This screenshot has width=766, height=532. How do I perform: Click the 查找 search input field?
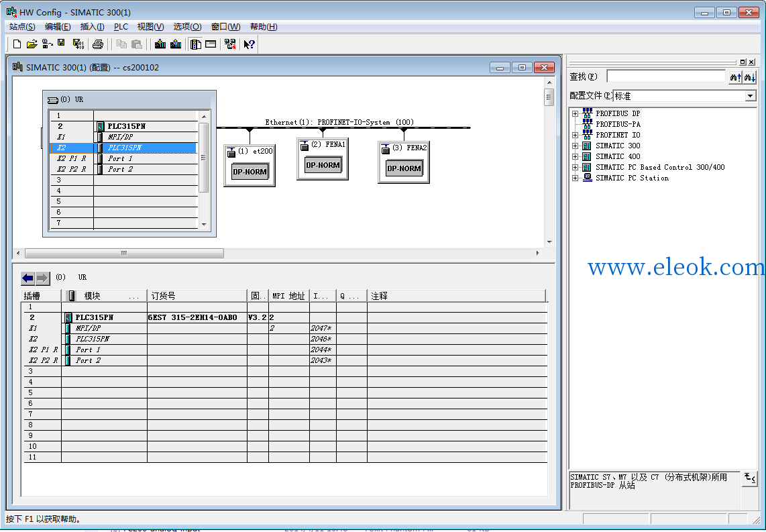[x=666, y=76]
